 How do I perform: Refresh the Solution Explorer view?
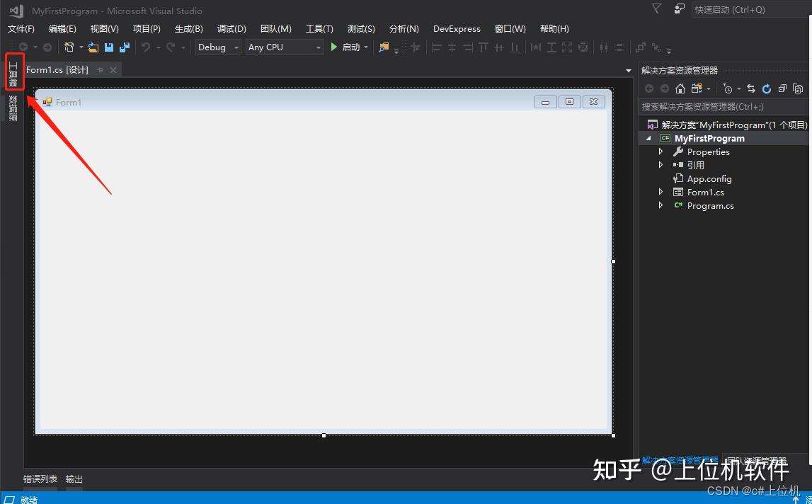point(767,88)
